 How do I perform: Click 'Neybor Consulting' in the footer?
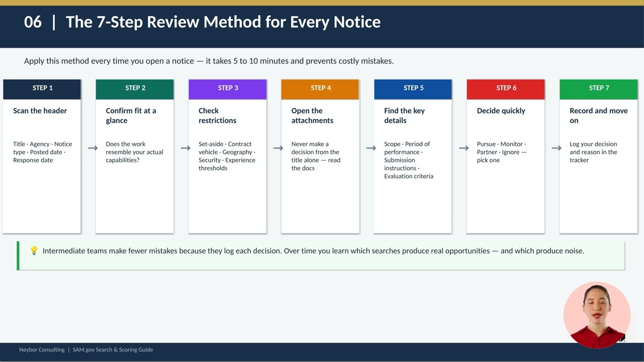pyautogui.click(x=42, y=349)
